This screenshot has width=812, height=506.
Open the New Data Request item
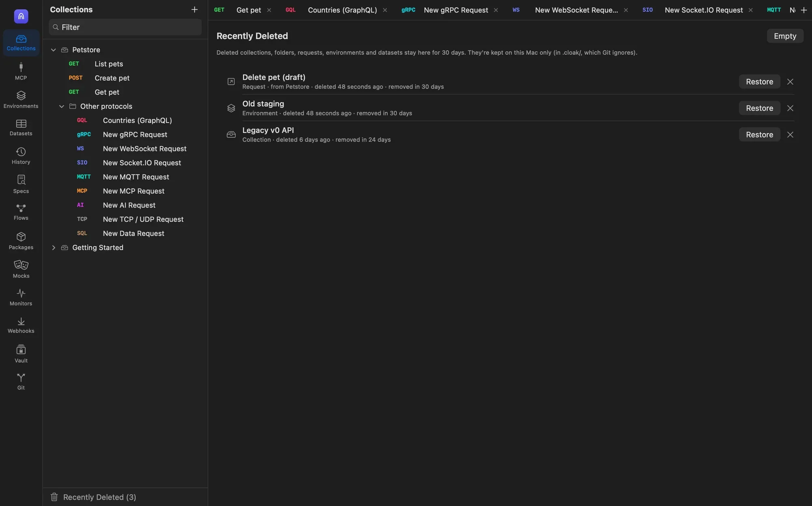coord(125,233)
